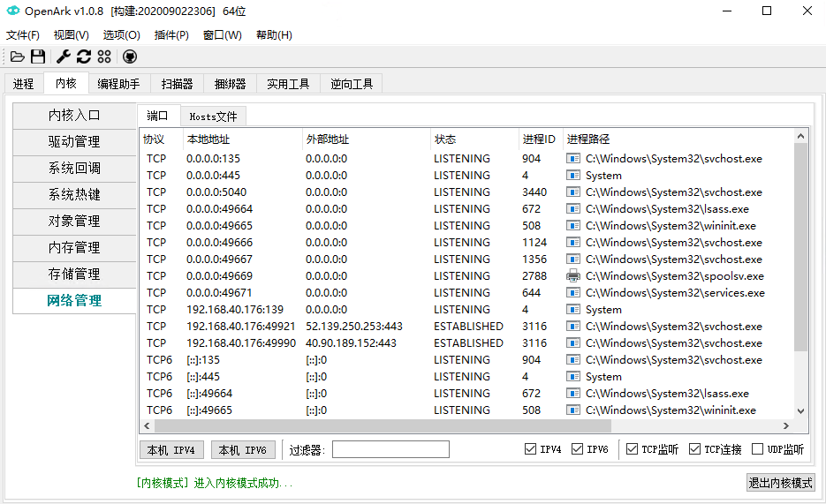Switch to the 逆向工具 tab

pos(352,84)
